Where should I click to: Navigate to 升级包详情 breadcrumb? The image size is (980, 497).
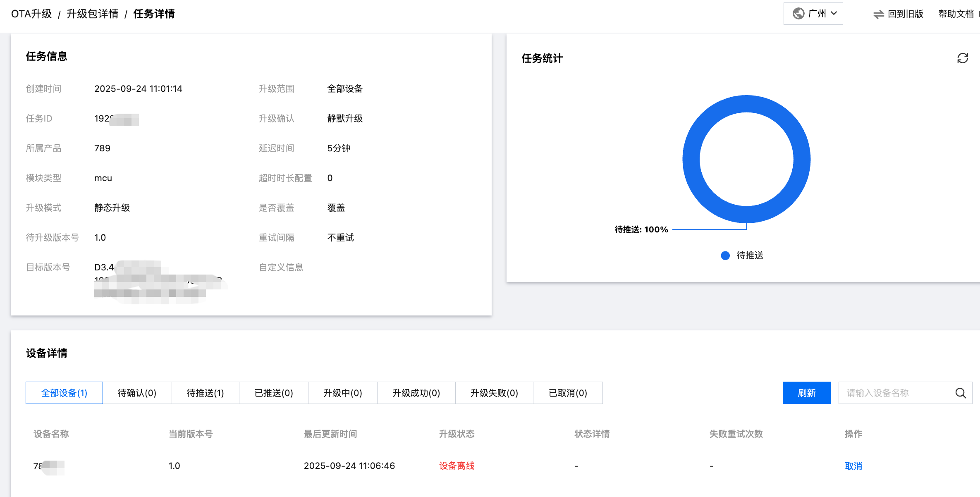(93, 14)
